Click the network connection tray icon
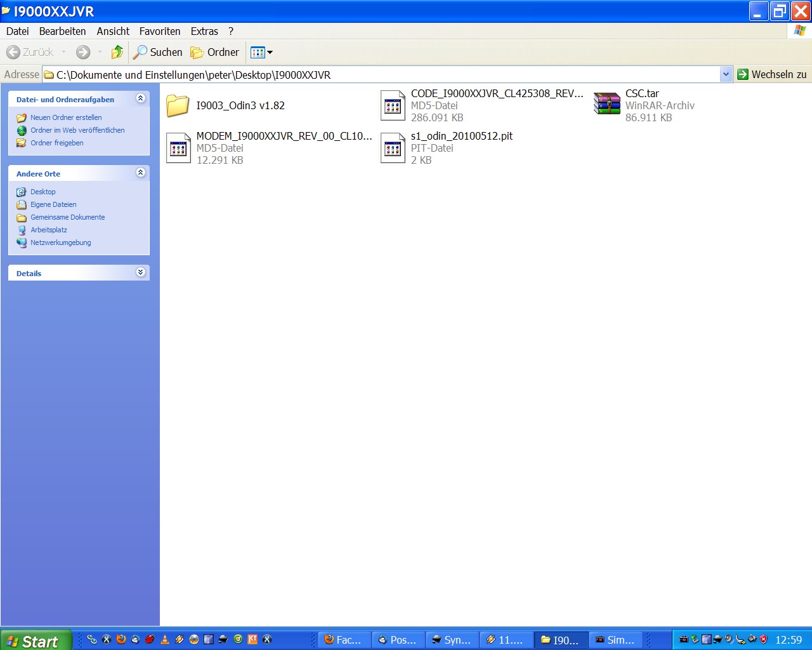 [x=740, y=639]
